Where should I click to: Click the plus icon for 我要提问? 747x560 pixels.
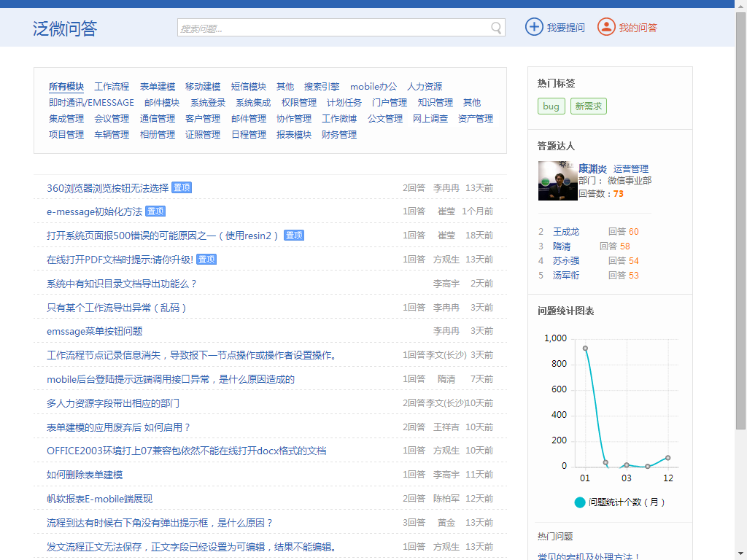[534, 27]
